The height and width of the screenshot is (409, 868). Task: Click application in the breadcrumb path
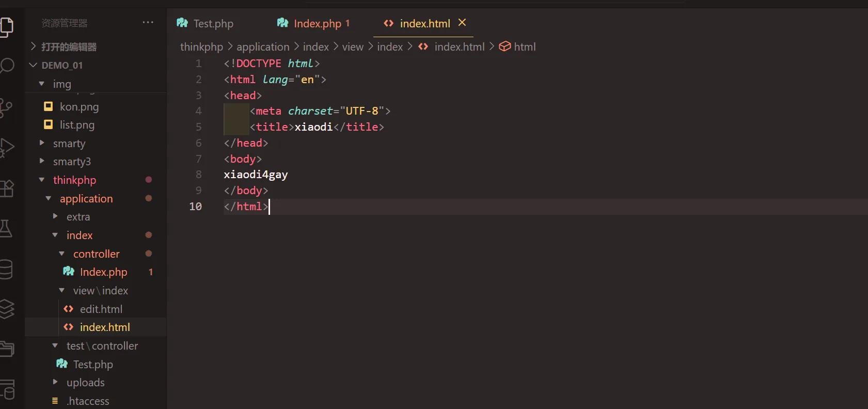tap(263, 47)
